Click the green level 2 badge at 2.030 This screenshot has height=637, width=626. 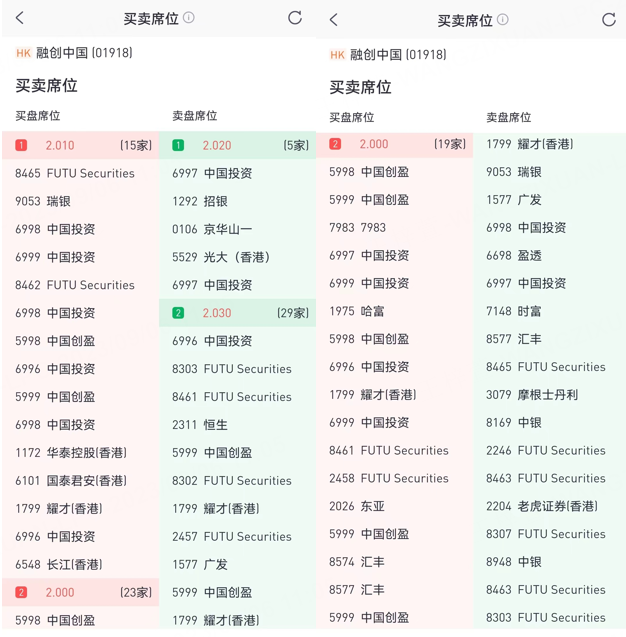coord(178,313)
